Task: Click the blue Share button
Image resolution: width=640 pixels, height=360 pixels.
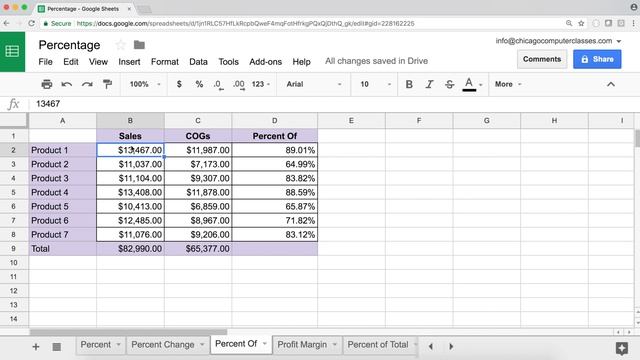Action: [x=597, y=59]
